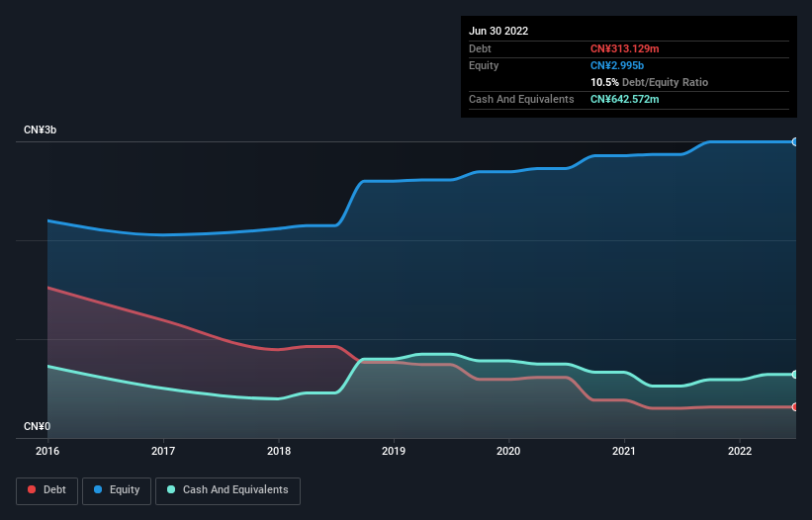Click the CN¥313.129m debt value
812x520 pixels.
(x=624, y=48)
